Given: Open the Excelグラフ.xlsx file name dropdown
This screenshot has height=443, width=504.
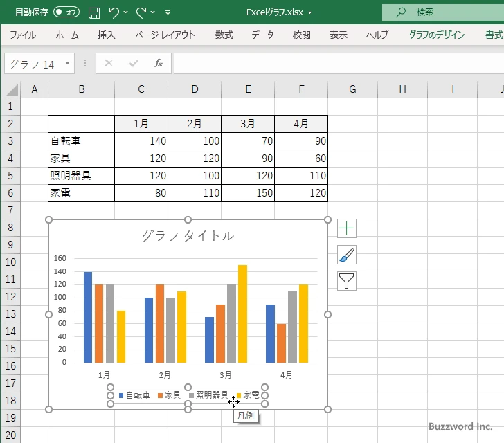Looking at the screenshot, I should coord(309,13).
